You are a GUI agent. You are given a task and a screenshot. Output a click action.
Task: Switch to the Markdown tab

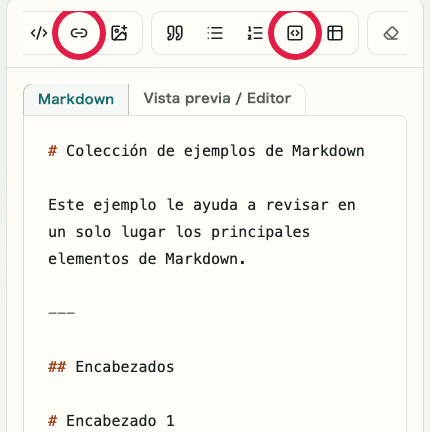[76, 99]
